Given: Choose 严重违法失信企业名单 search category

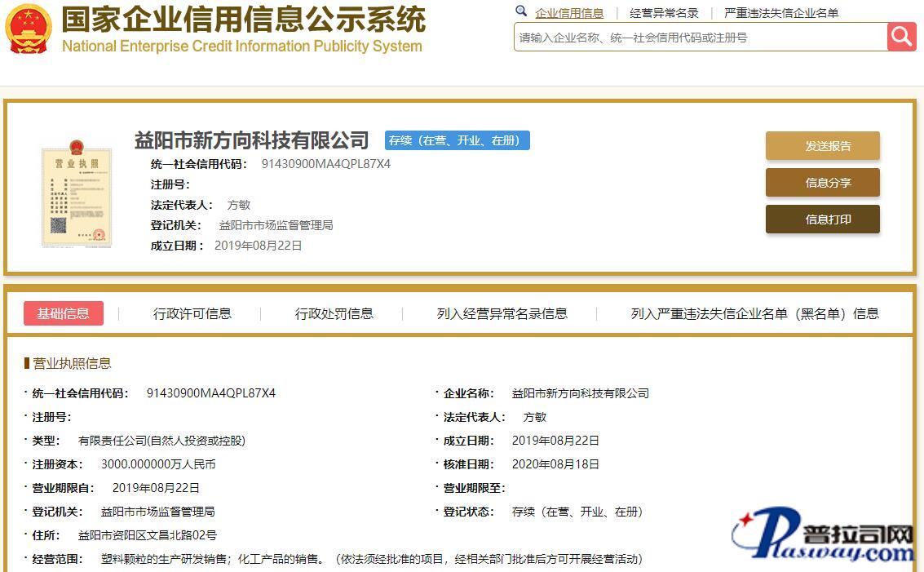Looking at the screenshot, I should pos(780,13).
